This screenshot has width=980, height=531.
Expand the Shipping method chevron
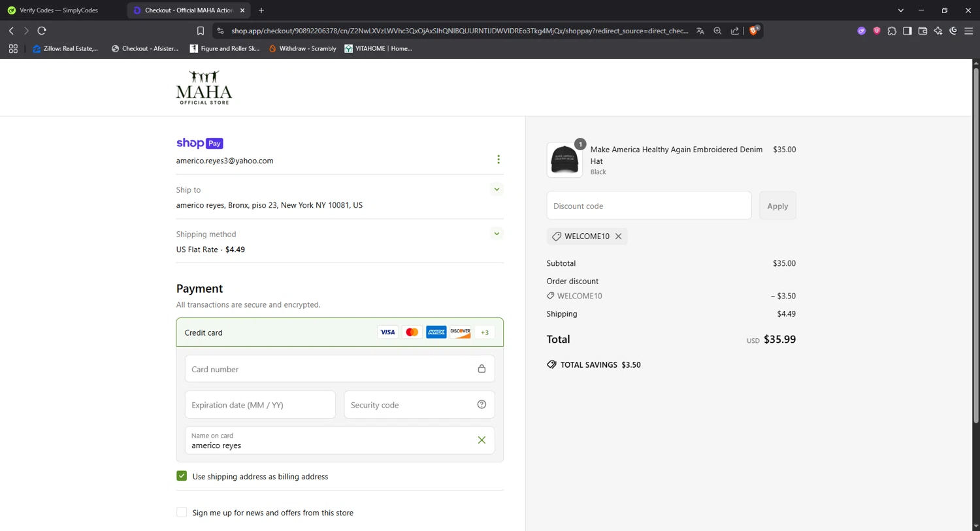click(497, 234)
